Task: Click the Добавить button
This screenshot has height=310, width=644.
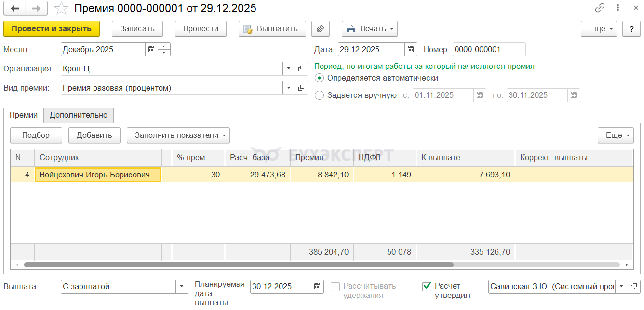Action: point(94,135)
